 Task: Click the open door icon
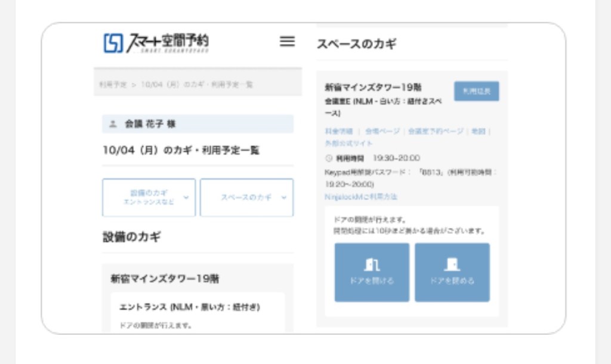pyautogui.click(x=372, y=266)
